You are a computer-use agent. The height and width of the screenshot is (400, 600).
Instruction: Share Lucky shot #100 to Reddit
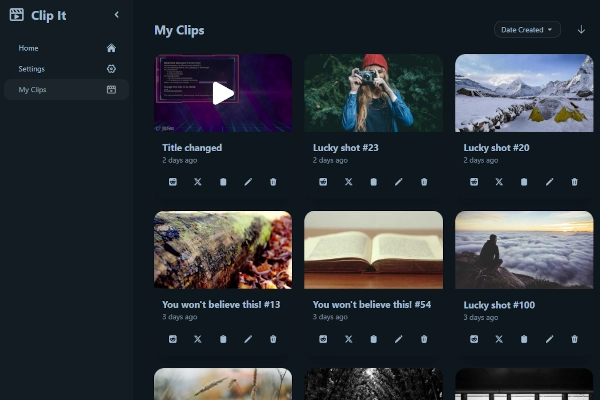click(474, 339)
